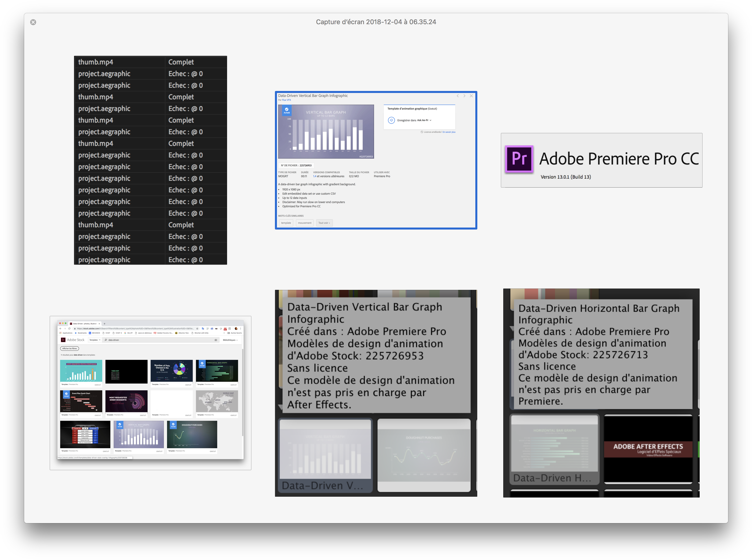Open the 'Ask Ae-Pr' library dropdown

(424, 120)
